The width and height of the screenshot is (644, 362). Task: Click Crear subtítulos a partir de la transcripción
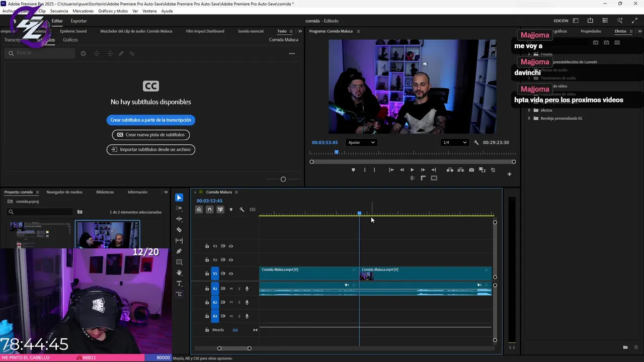pos(151,120)
